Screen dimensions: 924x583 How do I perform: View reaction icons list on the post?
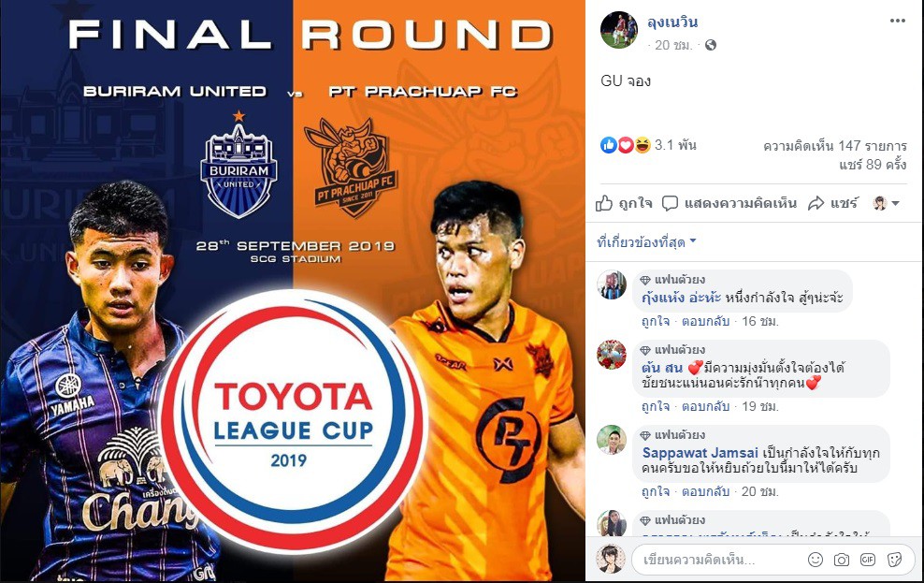click(x=626, y=145)
